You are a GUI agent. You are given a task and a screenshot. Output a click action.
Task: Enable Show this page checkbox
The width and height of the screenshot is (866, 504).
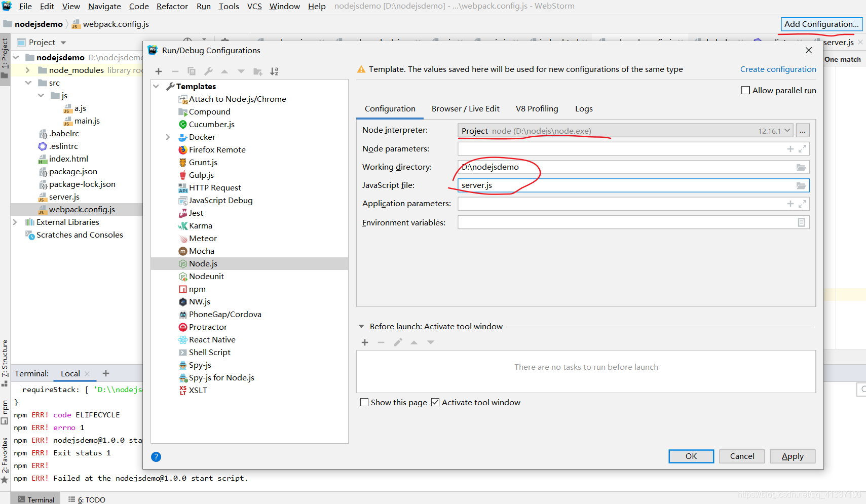pyautogui.click(x=364, y=402)
